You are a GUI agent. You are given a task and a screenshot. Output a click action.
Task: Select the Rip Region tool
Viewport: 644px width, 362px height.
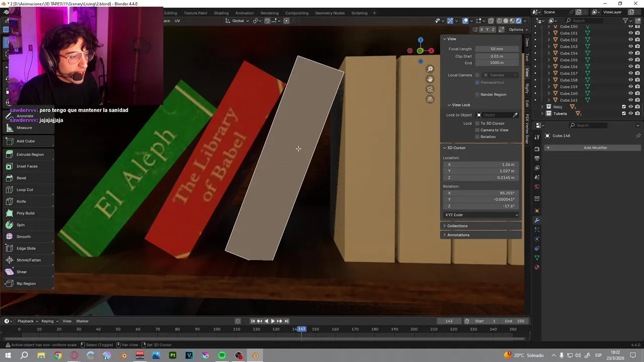(x=28, y=284)
